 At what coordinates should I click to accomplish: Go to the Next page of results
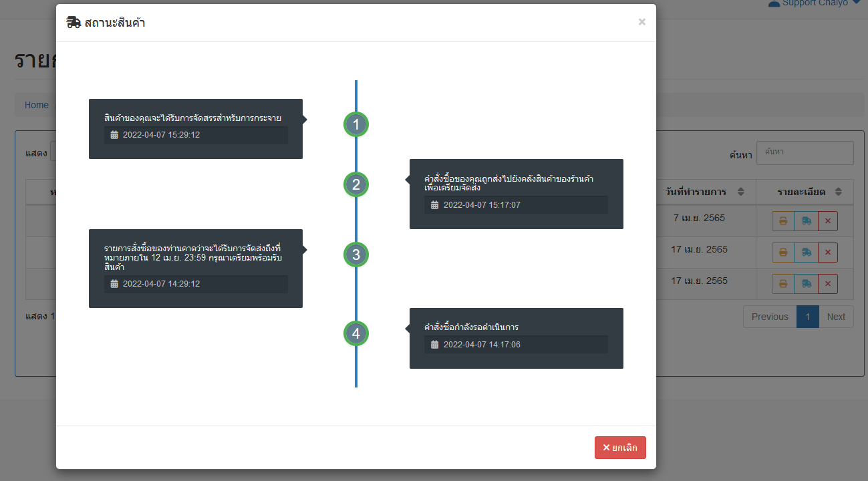[836, 317]
